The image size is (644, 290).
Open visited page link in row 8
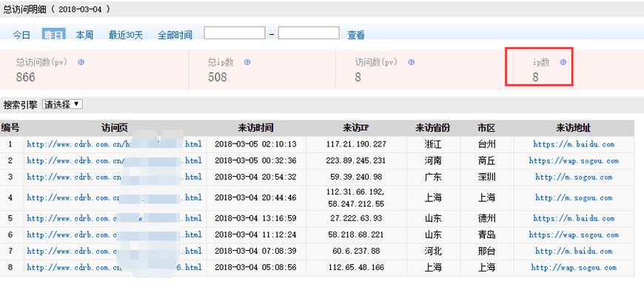click(114, 268)
